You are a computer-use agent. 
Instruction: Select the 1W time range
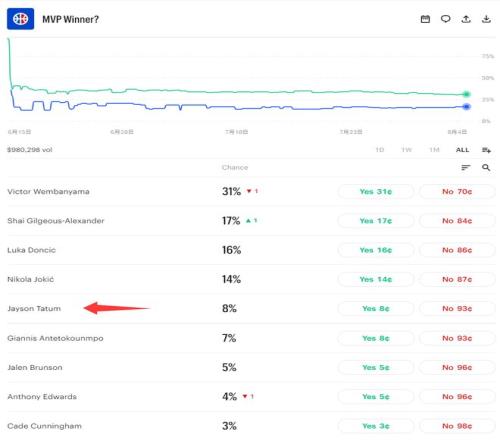click(x=407, y=150)
